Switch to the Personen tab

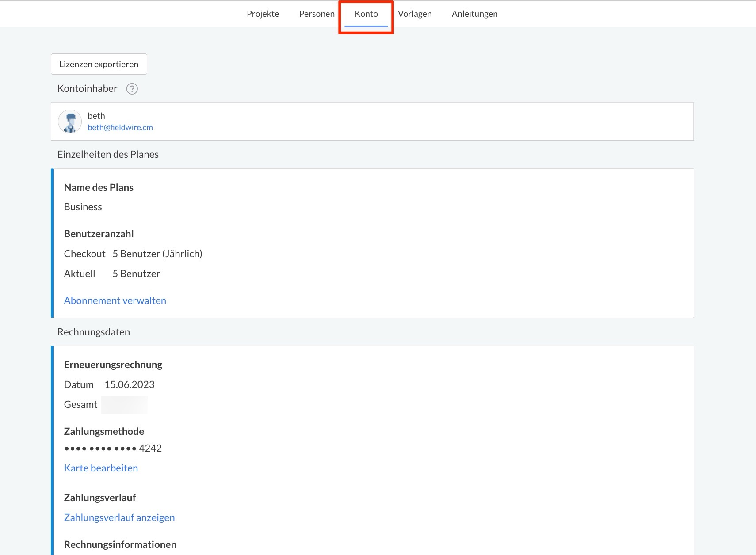pyautogui.click(x=317, y=14)
